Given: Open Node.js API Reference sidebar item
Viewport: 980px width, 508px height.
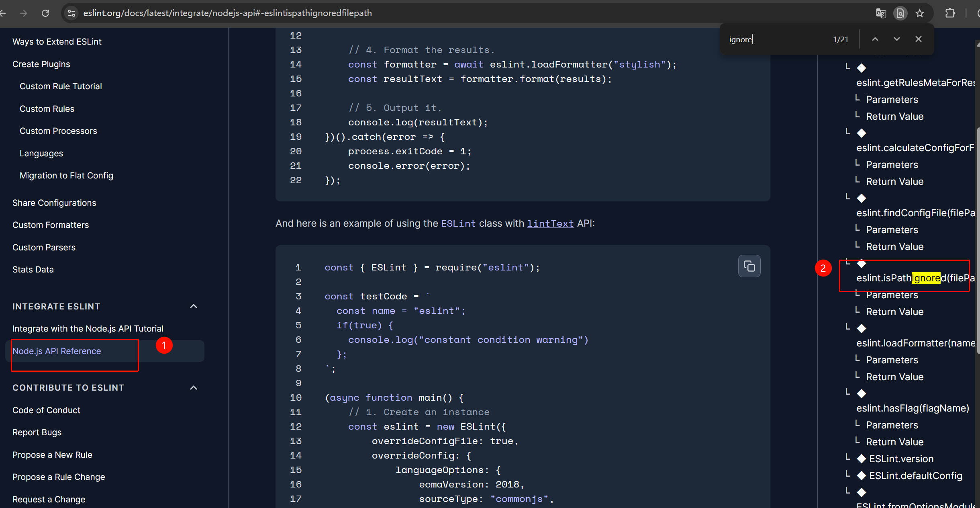Looking at the screenshot, I should [x=57, y=351].
